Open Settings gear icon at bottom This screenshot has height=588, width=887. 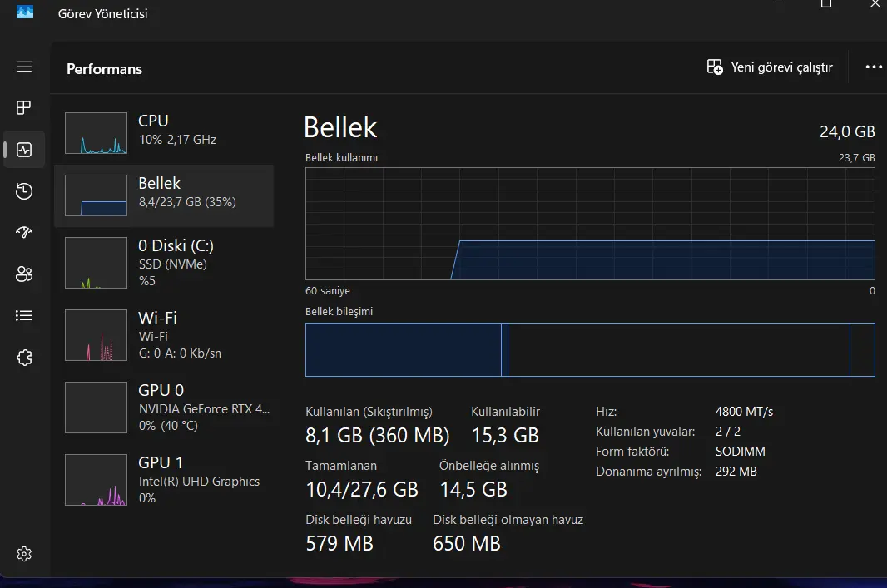(24, 554)
